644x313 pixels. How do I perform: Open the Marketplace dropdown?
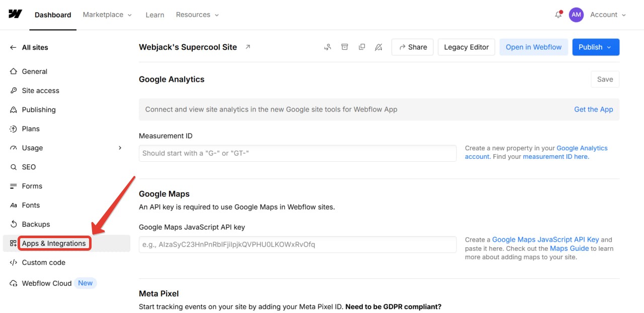click(x=107, y=15)
